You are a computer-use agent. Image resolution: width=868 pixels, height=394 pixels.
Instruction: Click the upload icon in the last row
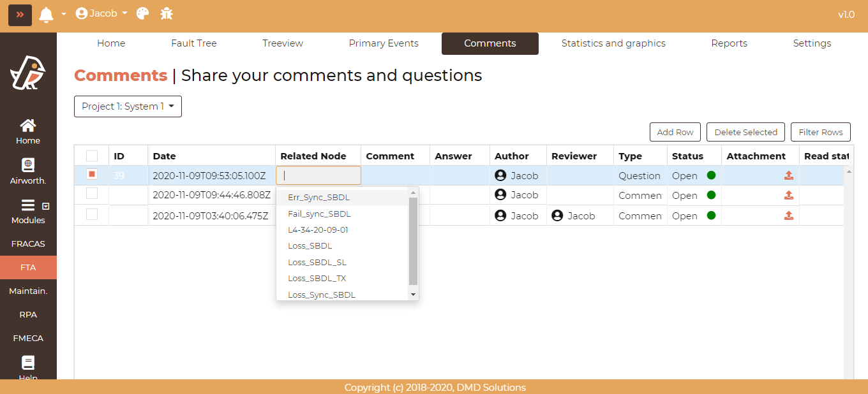(x=789, y=215)
